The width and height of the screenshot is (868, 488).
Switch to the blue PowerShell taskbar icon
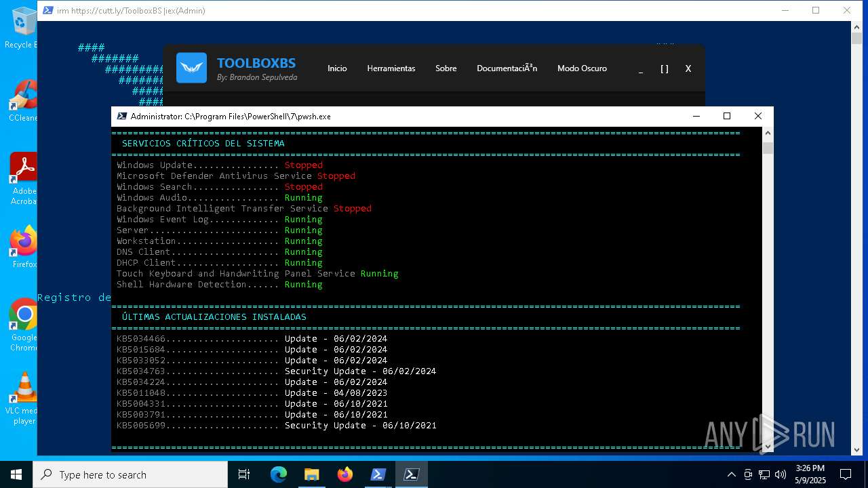click(x=378, y=474)
